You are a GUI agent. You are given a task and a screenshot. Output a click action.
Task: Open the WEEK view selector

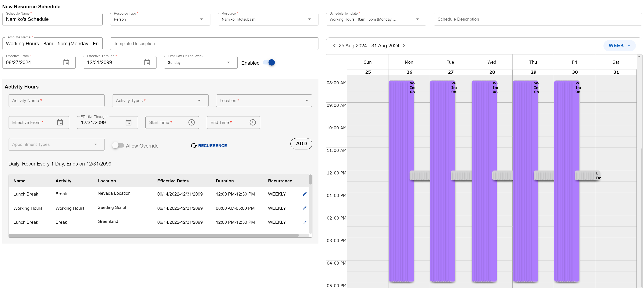click(x=619, y=46)
